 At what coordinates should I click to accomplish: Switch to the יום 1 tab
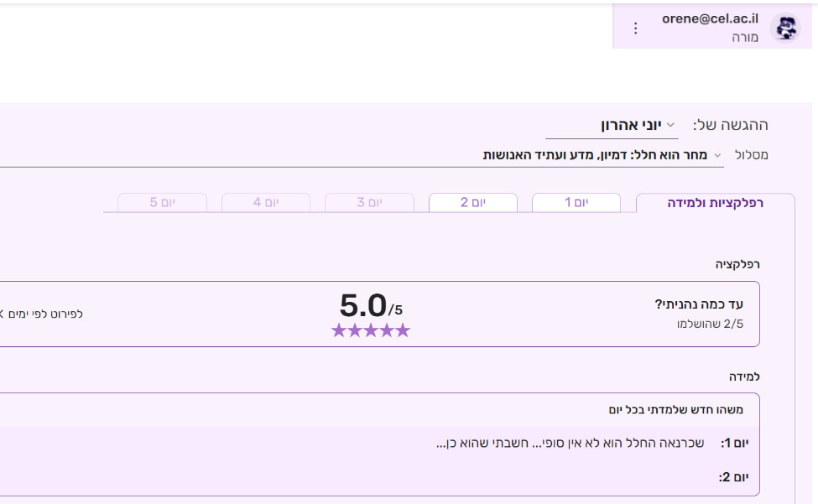tap(576, 202)
